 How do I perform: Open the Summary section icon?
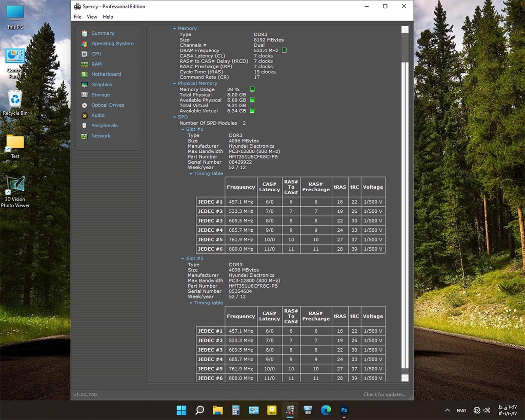[85, 33]
